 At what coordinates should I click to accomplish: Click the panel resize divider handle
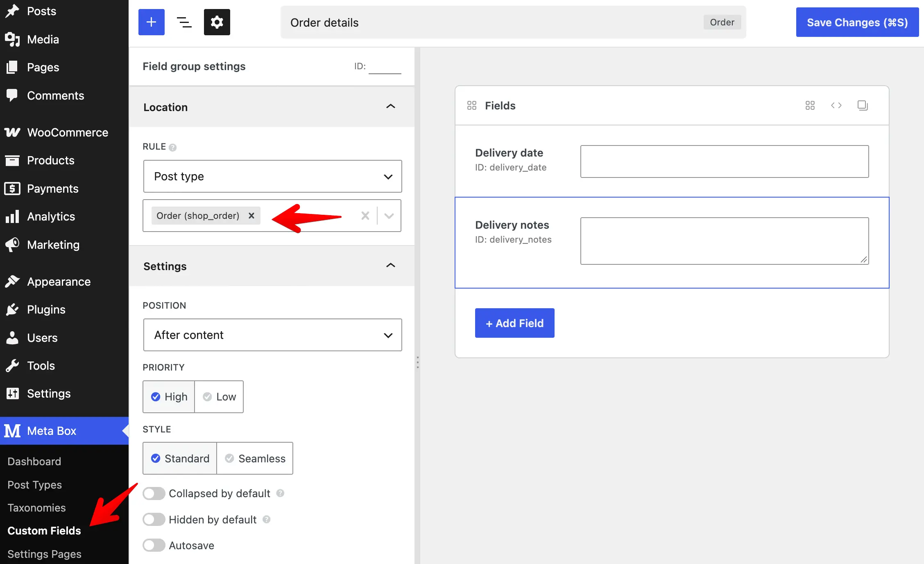(417, 362)
